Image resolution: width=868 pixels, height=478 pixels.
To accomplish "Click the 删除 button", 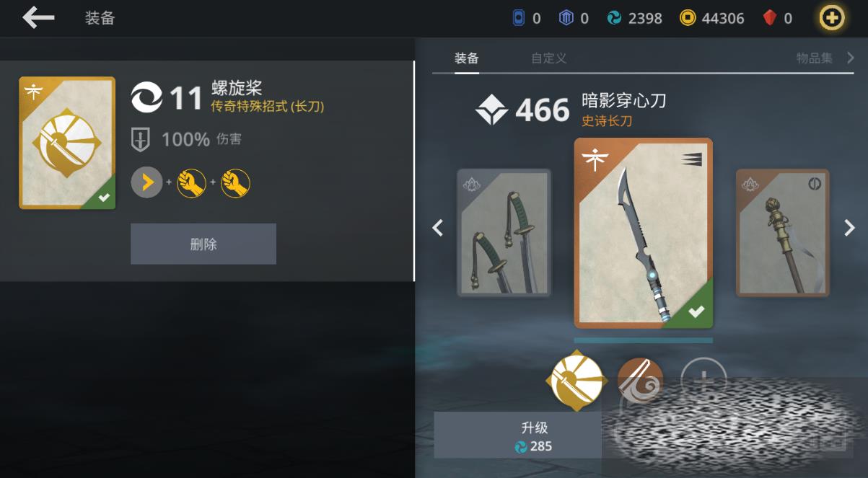I will click(203, 244).
